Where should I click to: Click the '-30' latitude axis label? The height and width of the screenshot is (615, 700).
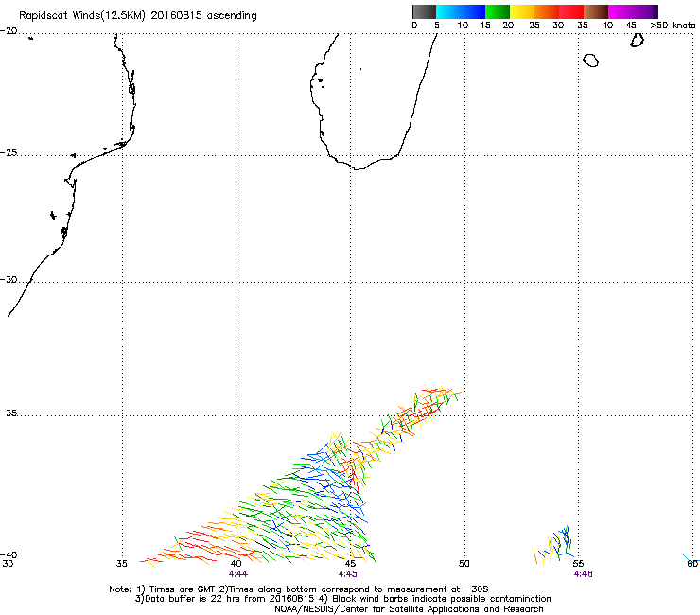tap(9, 279)
